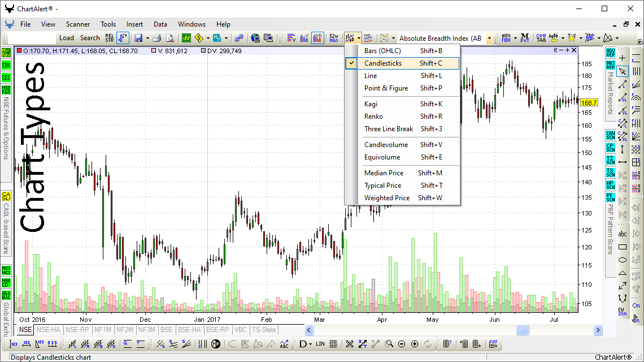Click the SEC sector watchlist icon
This screenshot has width=644, height=362.
pyautogui.click(x=6, y=77)
